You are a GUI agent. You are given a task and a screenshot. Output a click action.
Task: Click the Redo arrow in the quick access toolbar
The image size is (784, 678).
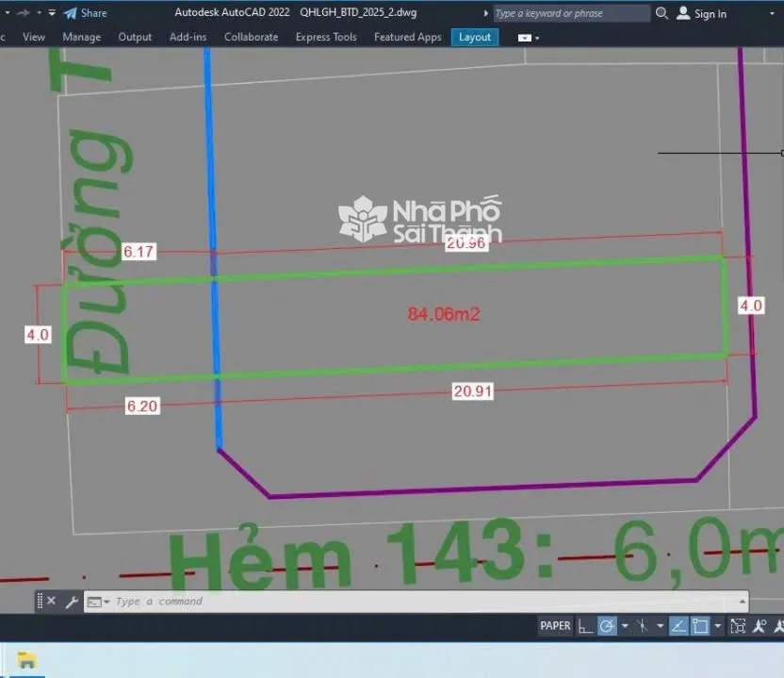[23, 13]
